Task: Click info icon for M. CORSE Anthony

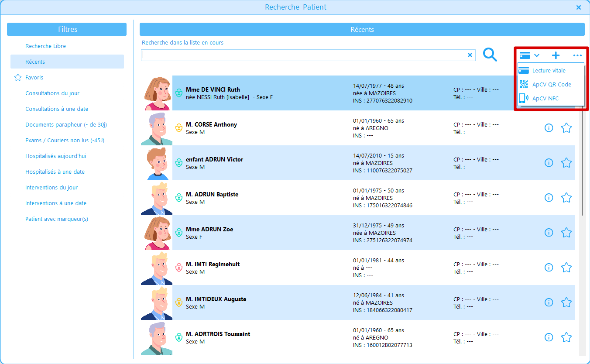Action: [x=549, y=128]
